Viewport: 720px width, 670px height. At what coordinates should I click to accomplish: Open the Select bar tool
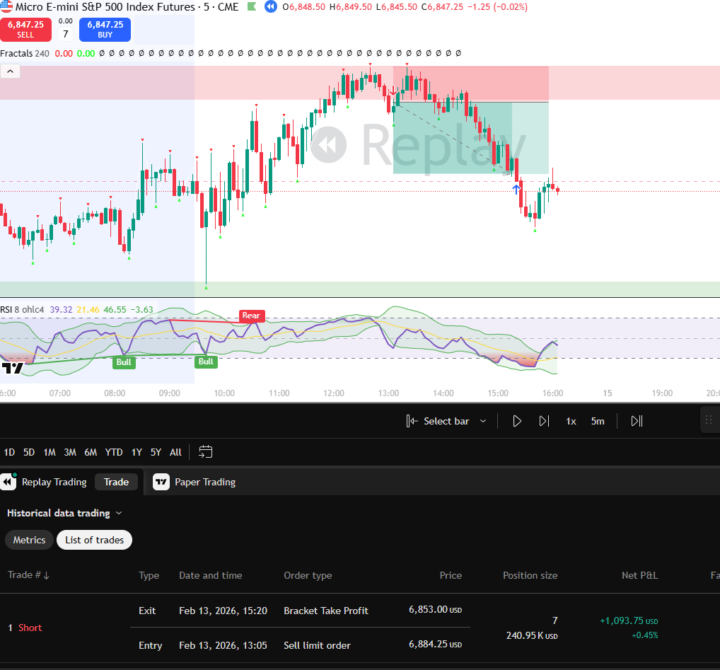[438, 421]
